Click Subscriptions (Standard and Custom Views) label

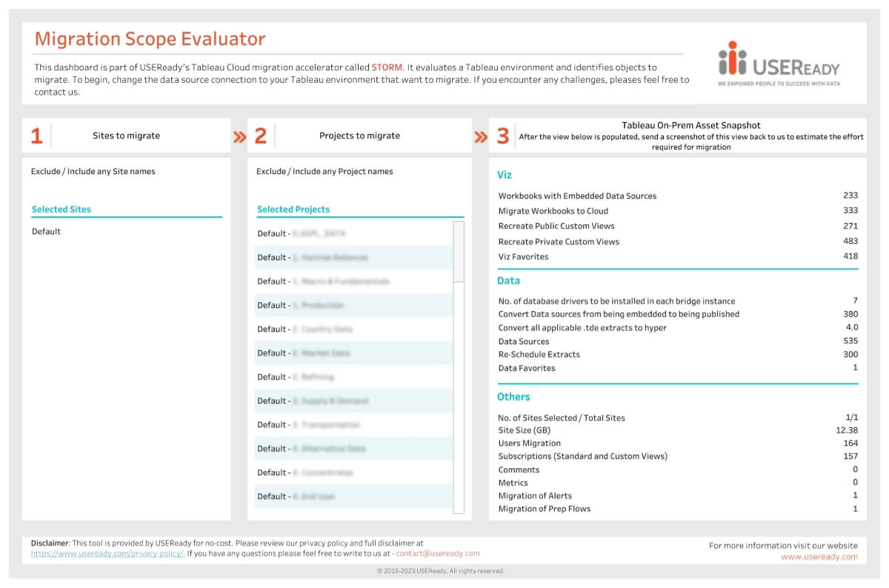583,456
